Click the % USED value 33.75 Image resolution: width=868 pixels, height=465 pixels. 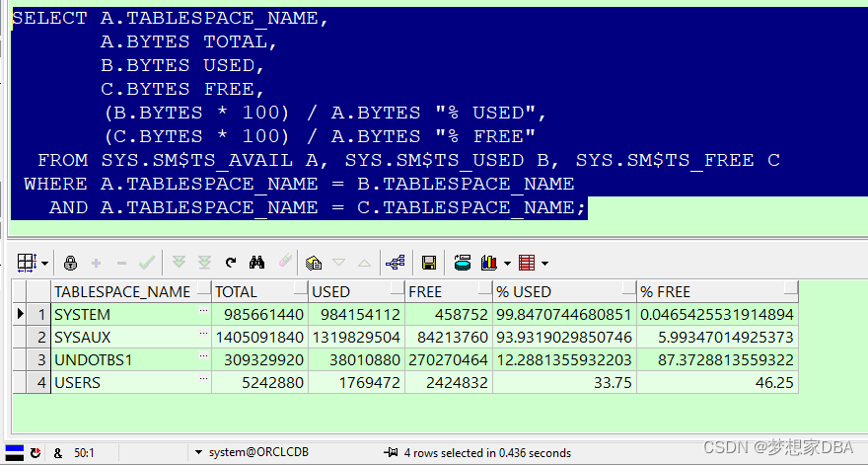coord(564,382)
